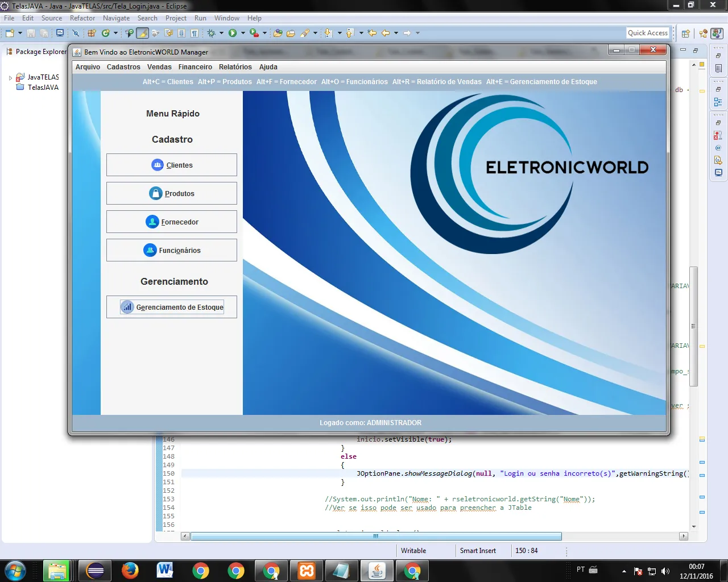Toggle the highlighted Mark Occurrences icon
This screenshot has height=582, width=728.
142,33
